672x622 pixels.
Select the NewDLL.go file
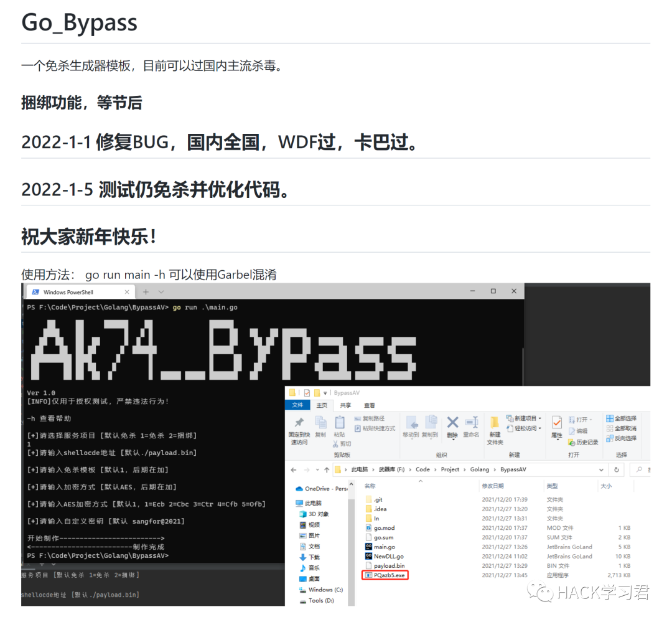385,556
